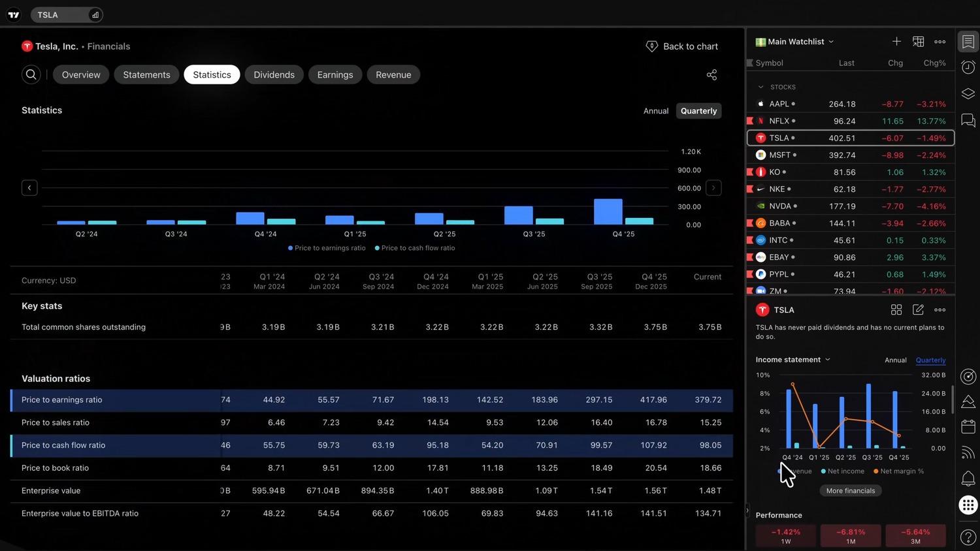Select the 1W performance box
Viewport: 980px width, 551px height.
785,536
